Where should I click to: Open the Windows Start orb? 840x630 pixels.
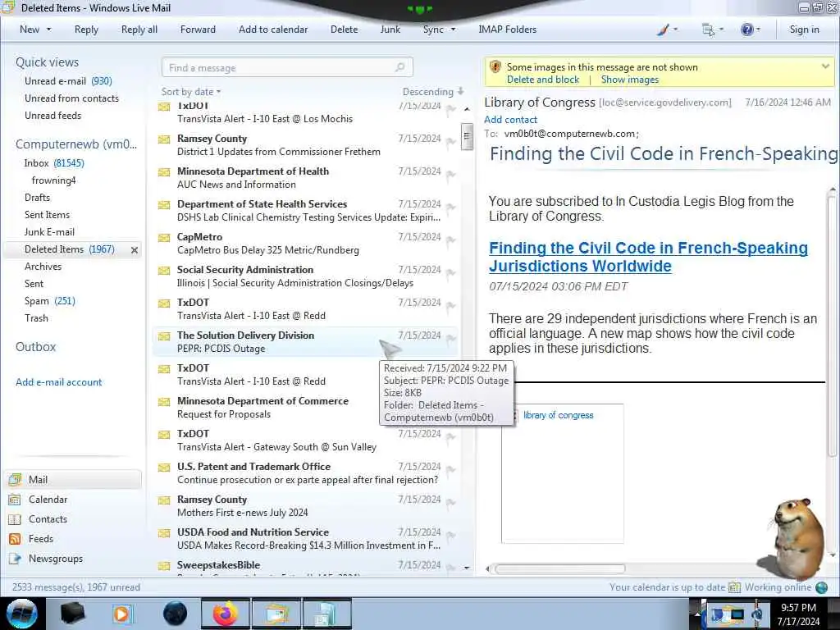22,614
